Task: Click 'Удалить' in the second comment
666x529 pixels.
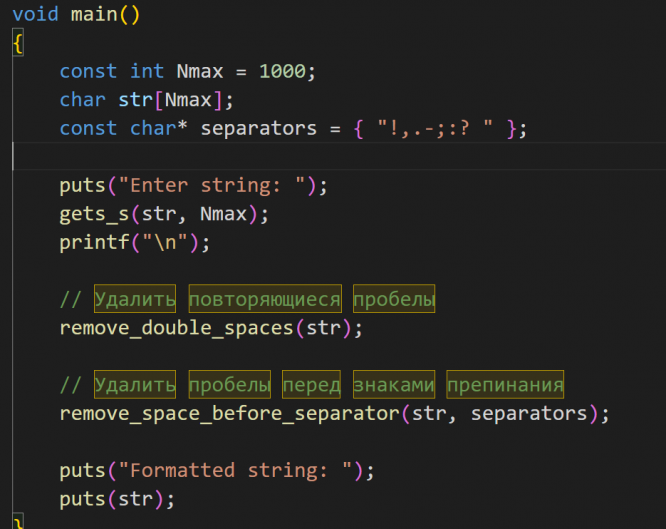Action: 135,385
